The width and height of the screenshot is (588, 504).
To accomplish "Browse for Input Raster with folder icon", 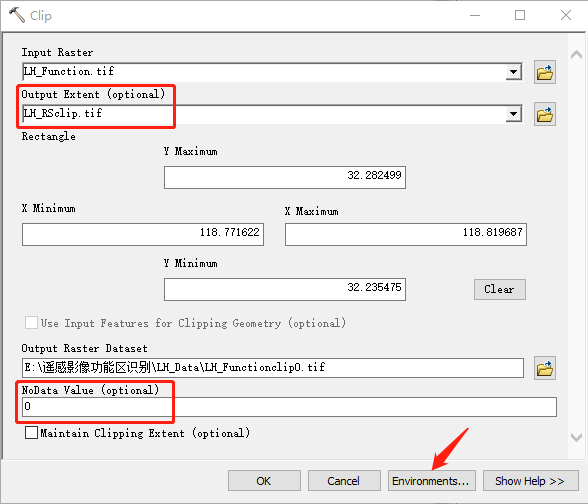I will pos(544,72).
